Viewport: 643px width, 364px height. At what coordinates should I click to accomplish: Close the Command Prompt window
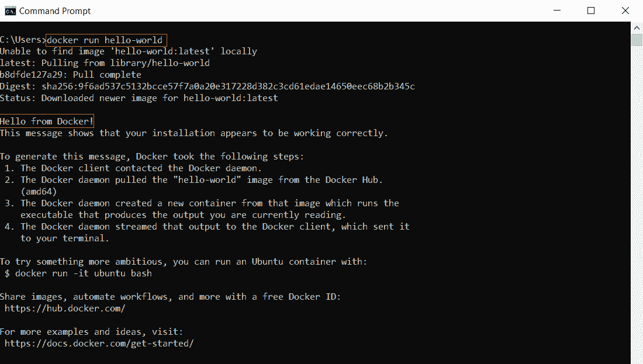625,11
